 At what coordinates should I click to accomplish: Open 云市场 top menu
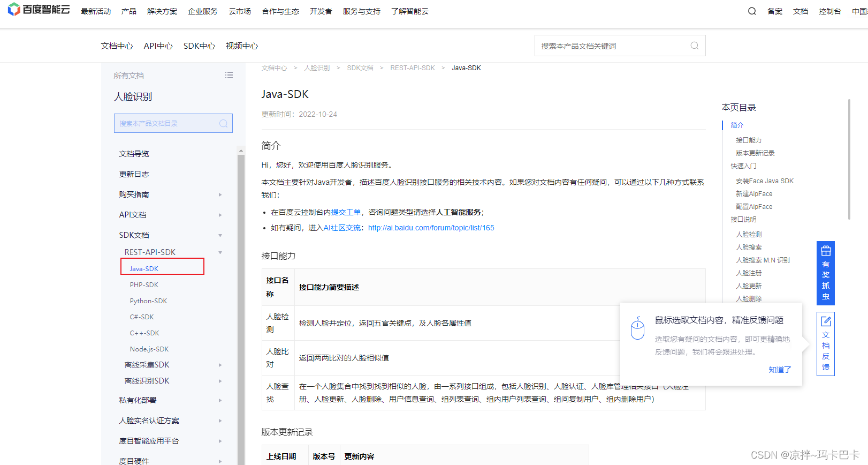[240, 11]
